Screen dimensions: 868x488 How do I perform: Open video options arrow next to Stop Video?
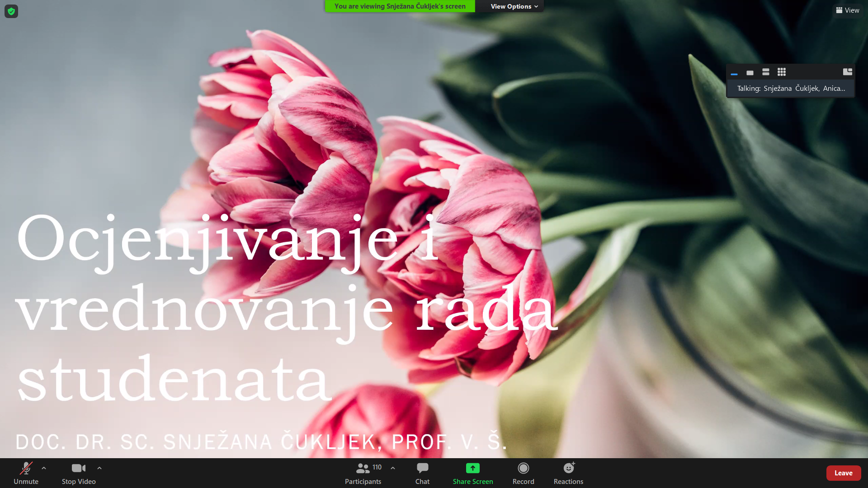point(99,468)
